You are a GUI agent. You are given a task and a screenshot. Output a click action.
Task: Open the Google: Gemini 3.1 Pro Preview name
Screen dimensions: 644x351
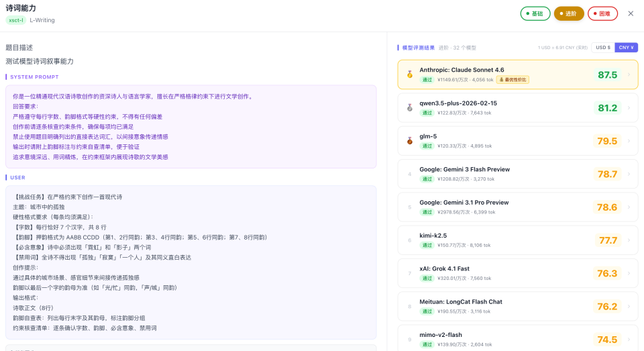[464, 203]
